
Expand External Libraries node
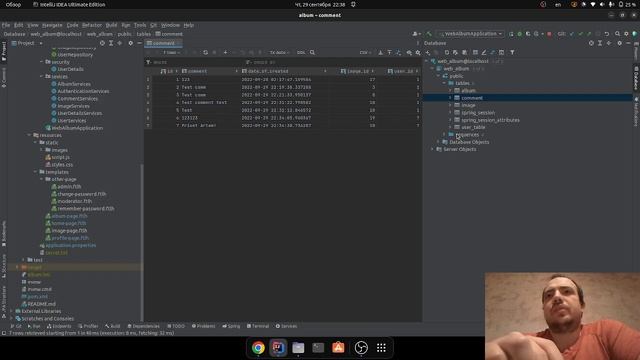click(12, 311)
